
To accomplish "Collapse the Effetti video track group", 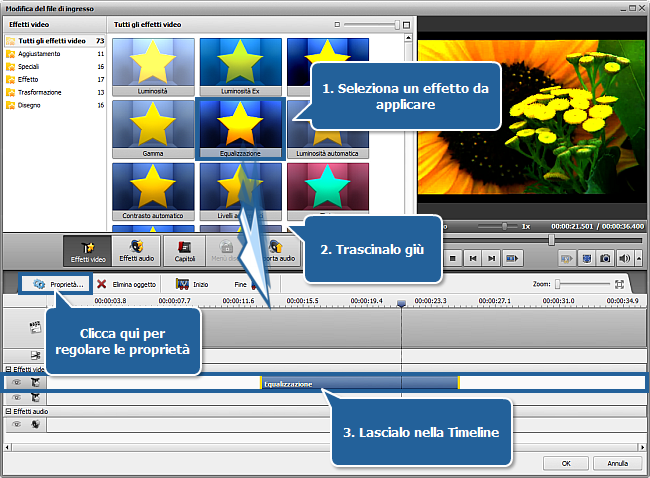I will 8,369.
